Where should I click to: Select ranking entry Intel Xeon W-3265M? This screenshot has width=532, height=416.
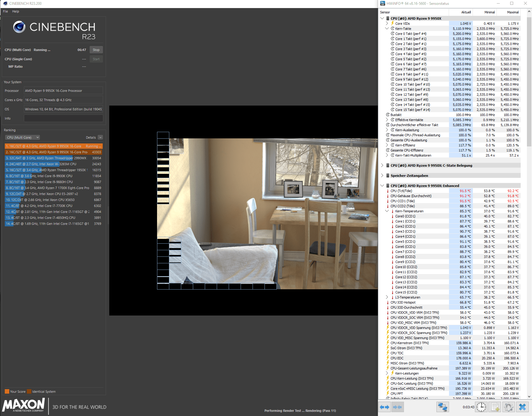point(53,164)
